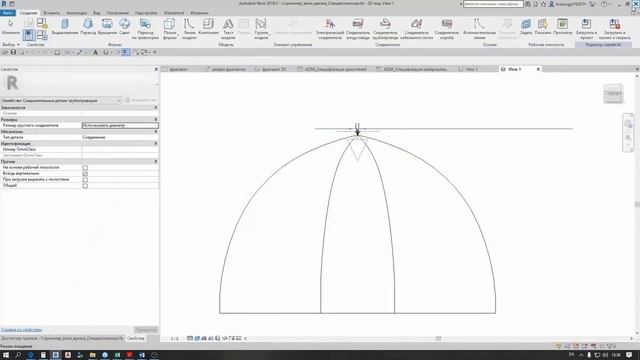Image resolution: width=640 pixels, height=360 pixels.
Task: Open File Explorer from taskbar
Action: (93, 355)
